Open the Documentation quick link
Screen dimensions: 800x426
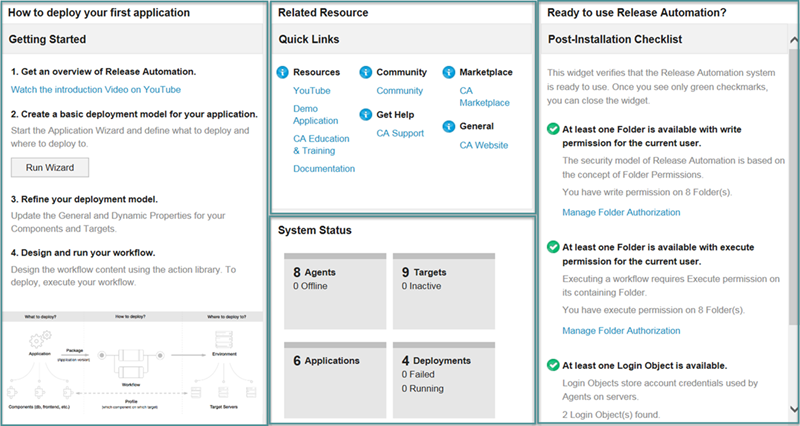click(x=323, y=169)
